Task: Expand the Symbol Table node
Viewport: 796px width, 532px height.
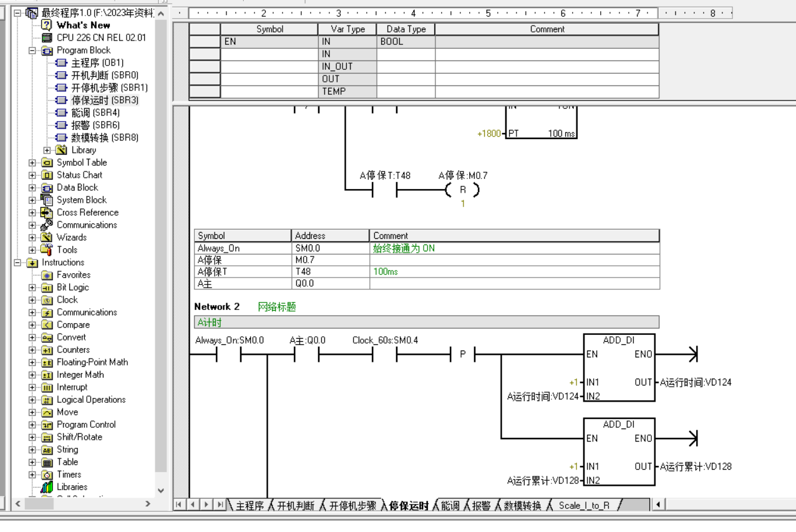Action: pyautogui.click(x=34, y=162)
